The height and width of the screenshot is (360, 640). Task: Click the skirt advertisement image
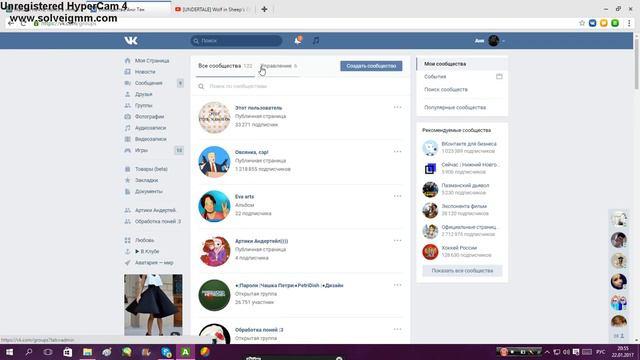153,305
